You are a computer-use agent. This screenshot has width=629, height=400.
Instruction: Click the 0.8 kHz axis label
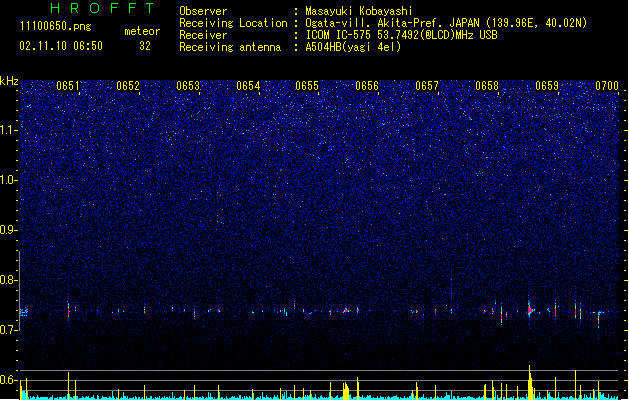[9, 280]
